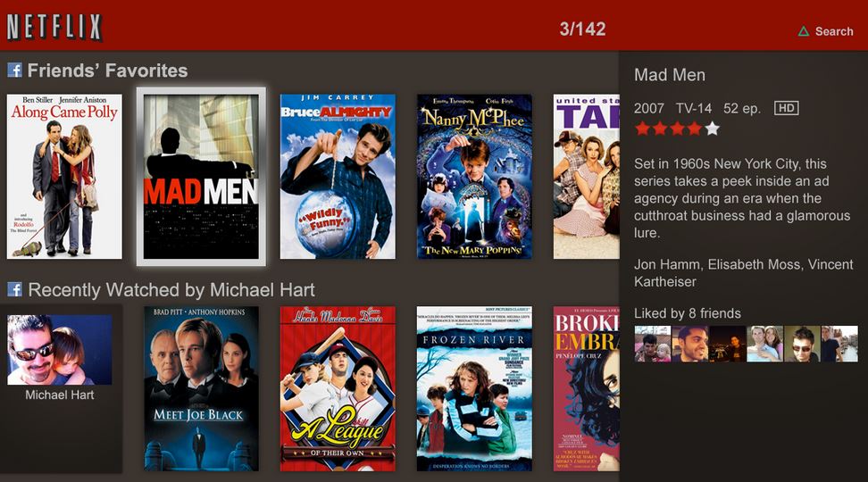Viewport: 868px width, 482px height.
Task: Select the Meet Joe Black poster
Action: click(201, 388)
